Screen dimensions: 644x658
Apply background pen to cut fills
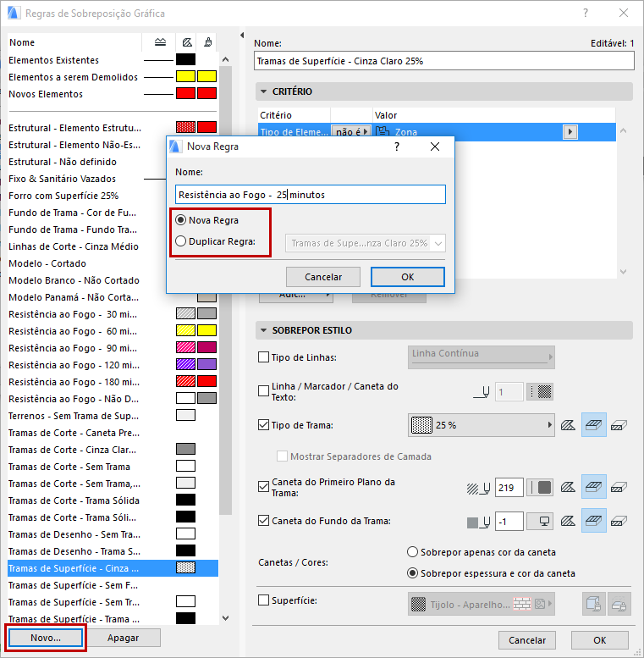click(x=619, y=521)
